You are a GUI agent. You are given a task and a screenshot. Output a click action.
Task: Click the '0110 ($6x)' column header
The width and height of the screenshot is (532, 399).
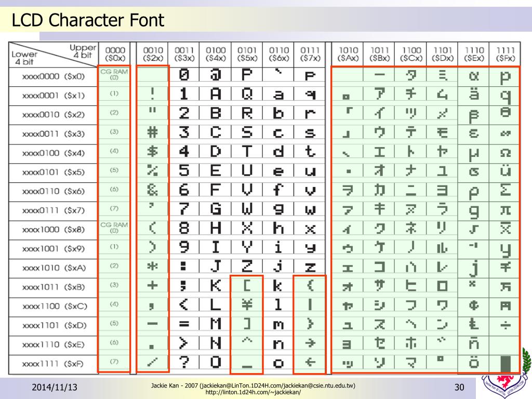[278, 54]
